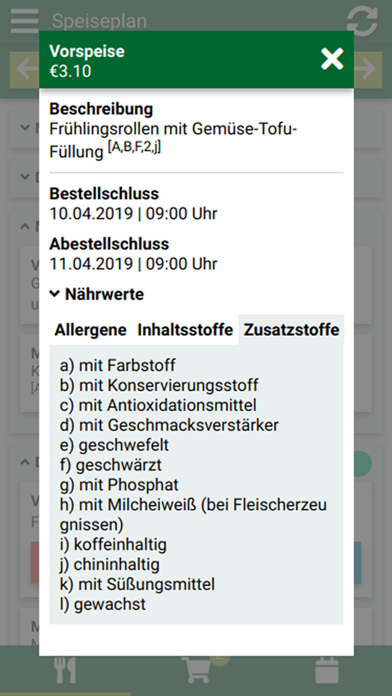392x696 pixels.
Task: Collapse the third section chevron behind dialog
Action: click(x=24, y=226)
